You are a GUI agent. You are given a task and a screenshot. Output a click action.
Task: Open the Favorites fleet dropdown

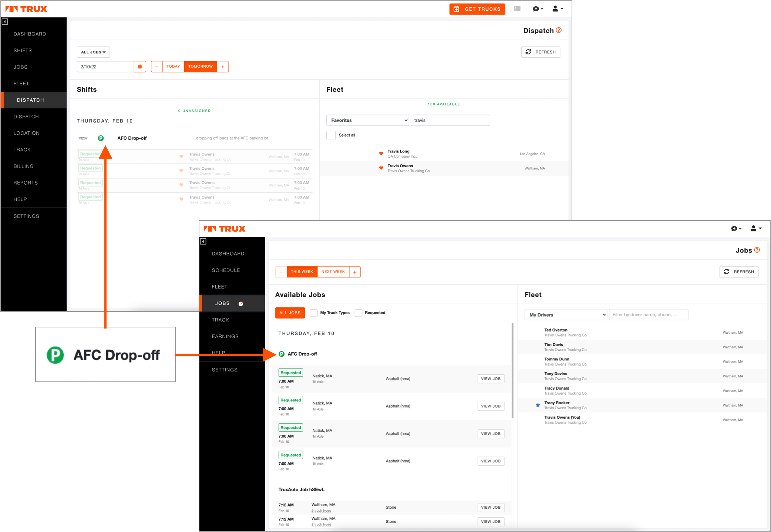coord(368,120)
